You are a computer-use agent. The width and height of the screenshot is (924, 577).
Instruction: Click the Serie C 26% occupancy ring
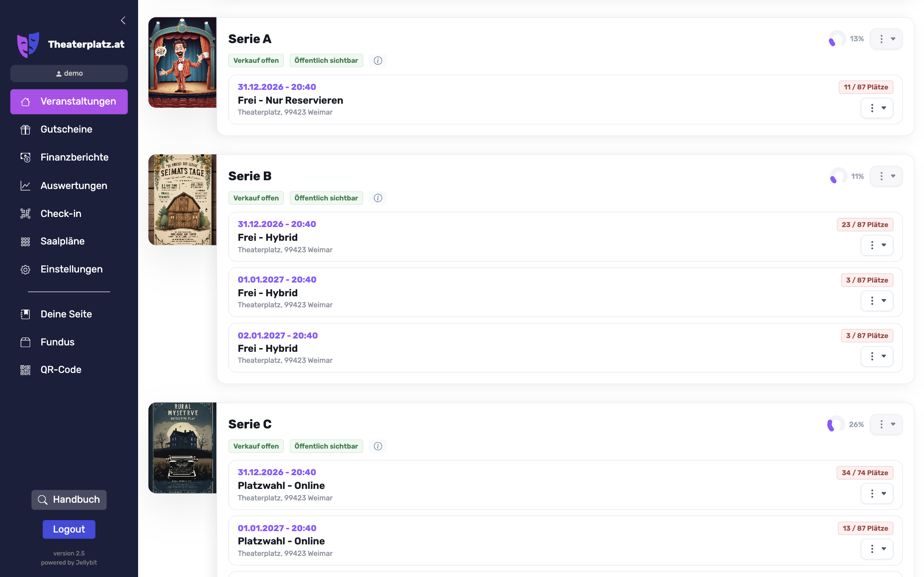836,424
